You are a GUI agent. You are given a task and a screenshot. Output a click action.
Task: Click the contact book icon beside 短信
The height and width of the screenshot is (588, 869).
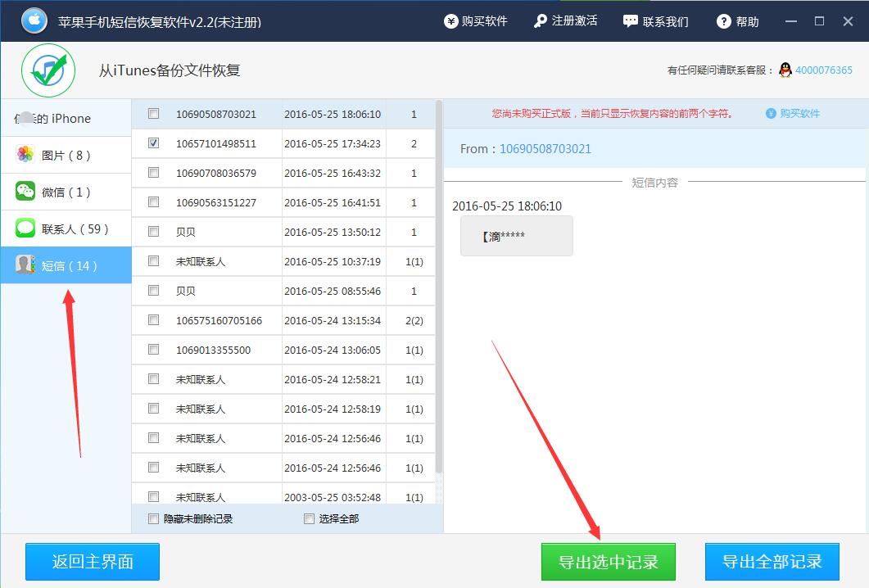coord(25,265)
